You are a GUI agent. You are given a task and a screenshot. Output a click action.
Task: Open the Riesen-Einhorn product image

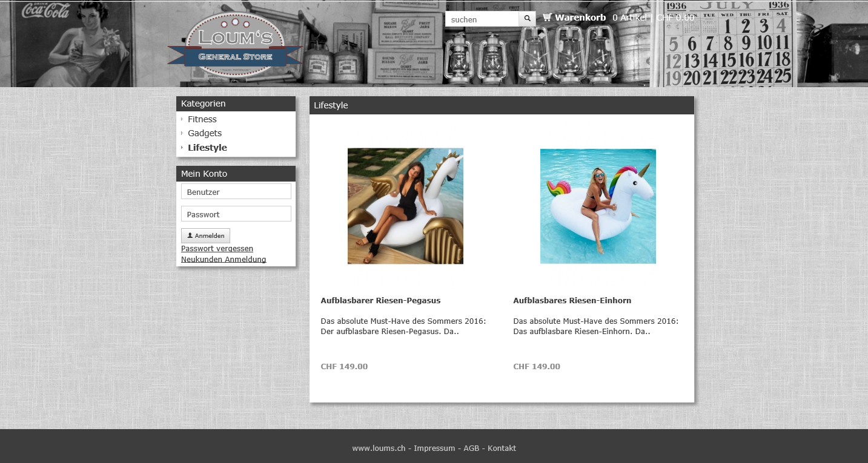pyautogui.click(x=598, y=206)
